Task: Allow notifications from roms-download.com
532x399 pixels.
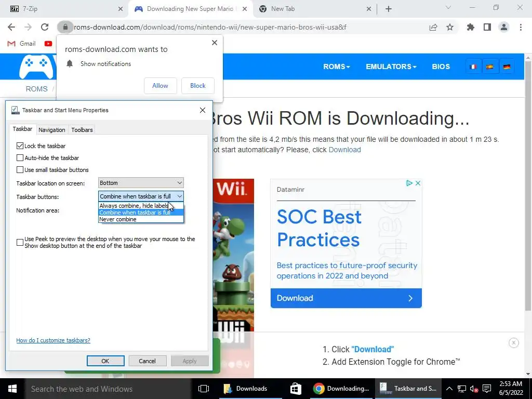Action: (x=160, y=86)
